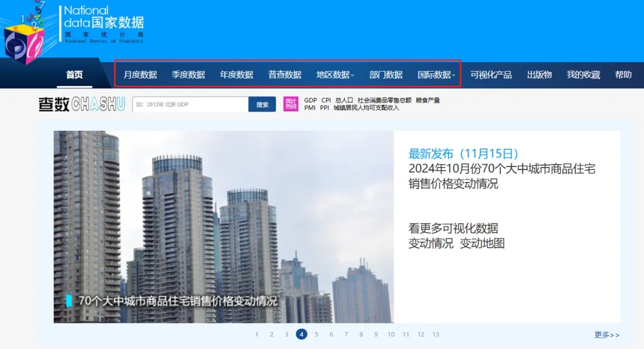644x349 pixels.
Task: Open 可视化产品 in the navigation bar
Action: 491,75
